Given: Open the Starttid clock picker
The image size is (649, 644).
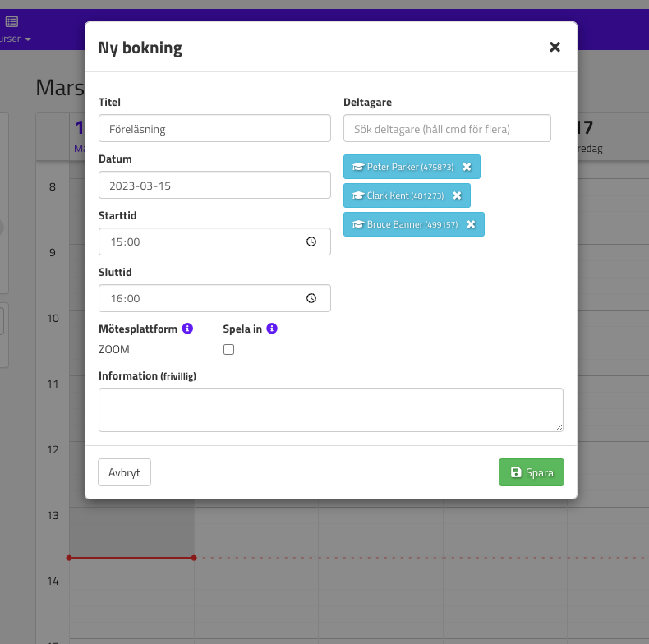Looking at the screenshot, I should [311, 242].
